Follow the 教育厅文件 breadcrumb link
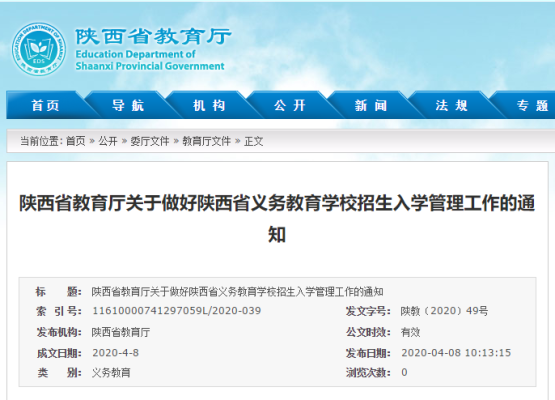555x400 pixels. [x=206, y=141]
